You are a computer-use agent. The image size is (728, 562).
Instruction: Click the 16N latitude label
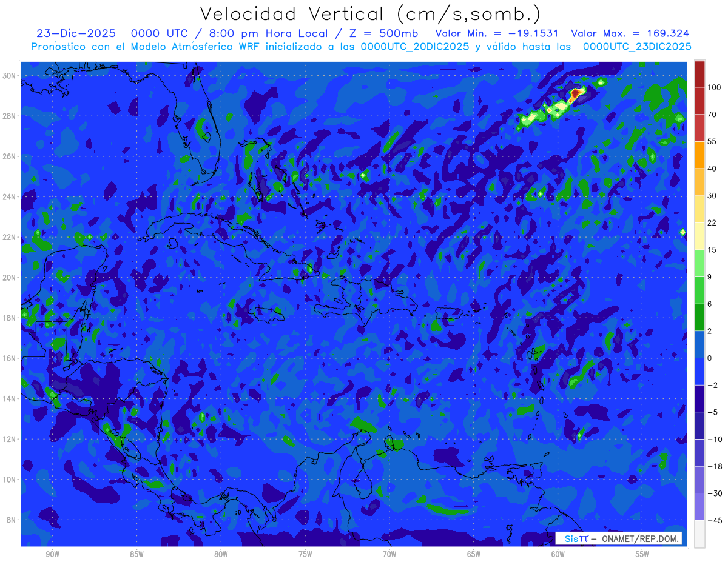click(x=10, y=358)
